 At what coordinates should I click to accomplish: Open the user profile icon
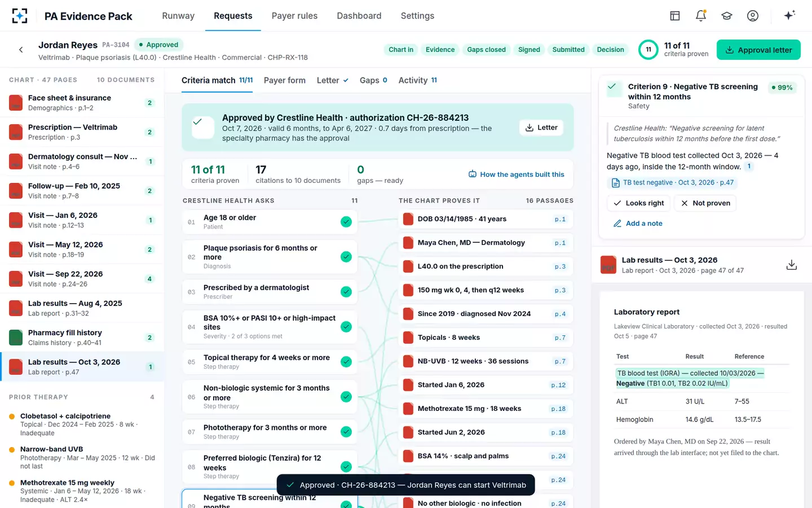tap(753, 16)
